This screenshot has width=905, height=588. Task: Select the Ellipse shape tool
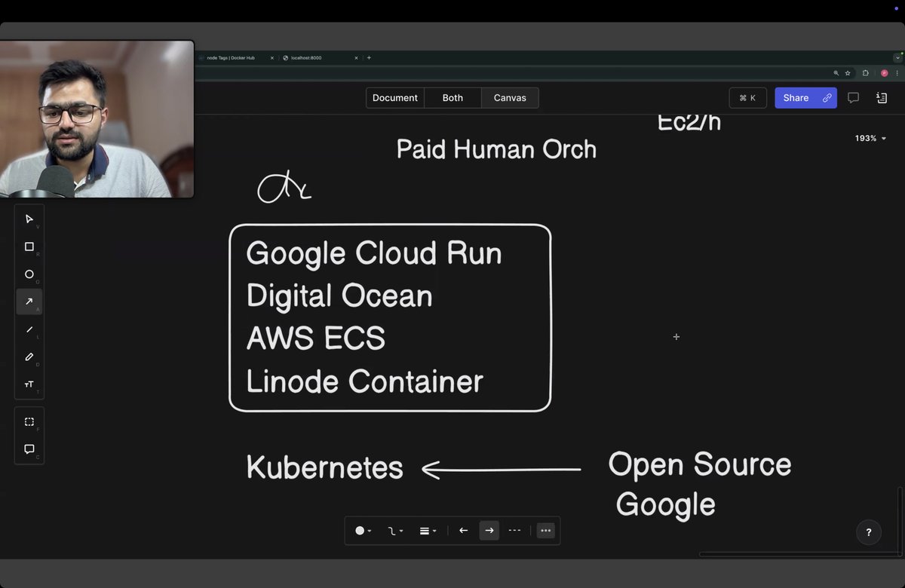[x=29, y=274]
